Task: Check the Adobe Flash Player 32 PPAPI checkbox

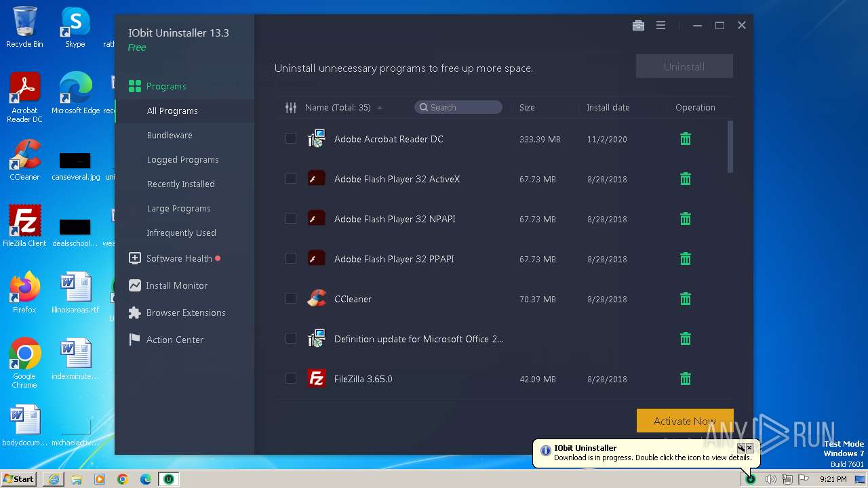Action: tap(291, 259)
